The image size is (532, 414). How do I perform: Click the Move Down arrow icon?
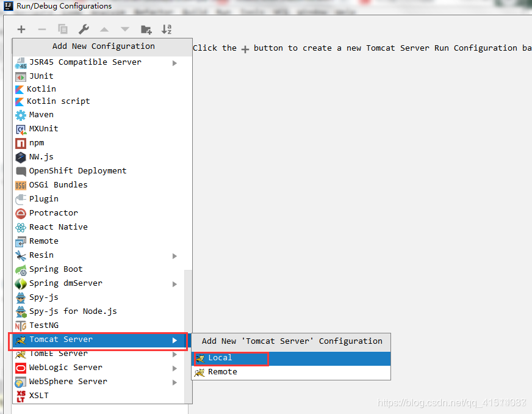[125, 29]
